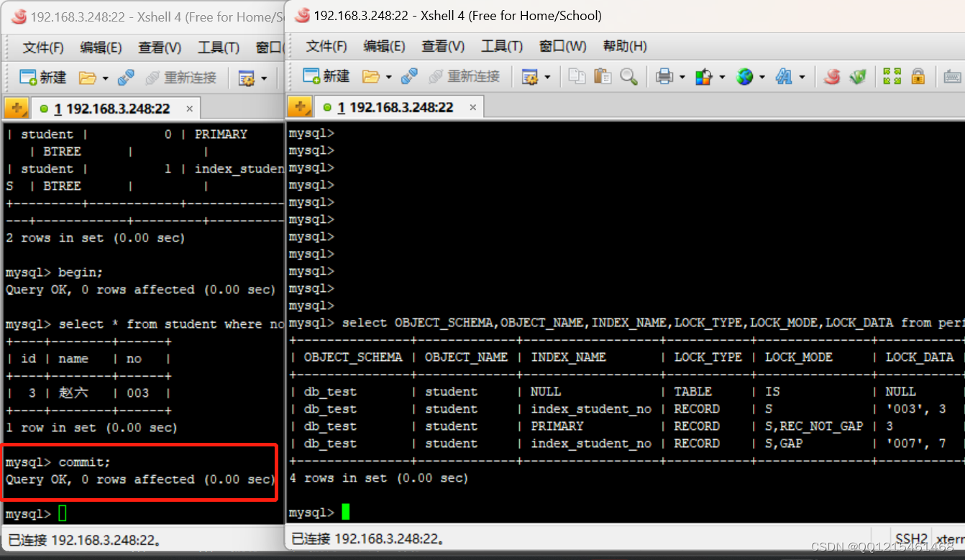Open 窗口(W) menu in right window
Image resolution: width=965 pixels, height=560 pixels.
pos(562,46)
